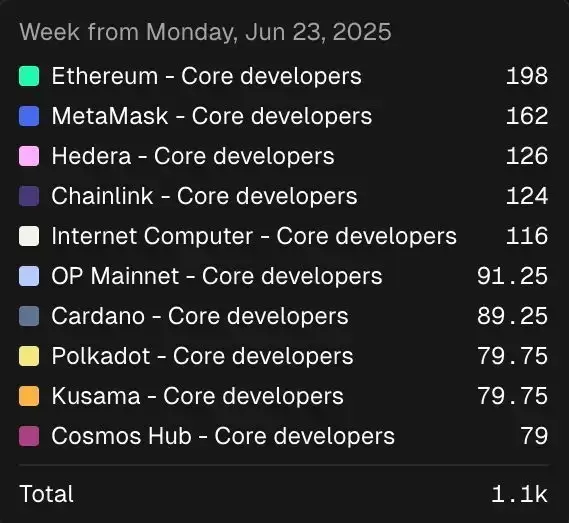569x523 pixels.
Task: Click the blue MetaMask color swatch
Action: click(29, 116)
